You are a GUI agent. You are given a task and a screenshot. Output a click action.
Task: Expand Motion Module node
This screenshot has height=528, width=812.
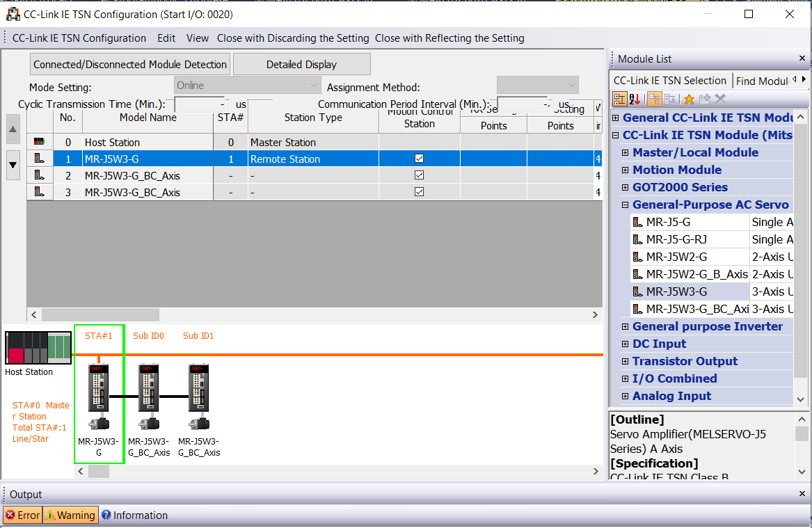click(x=625, y=170)
